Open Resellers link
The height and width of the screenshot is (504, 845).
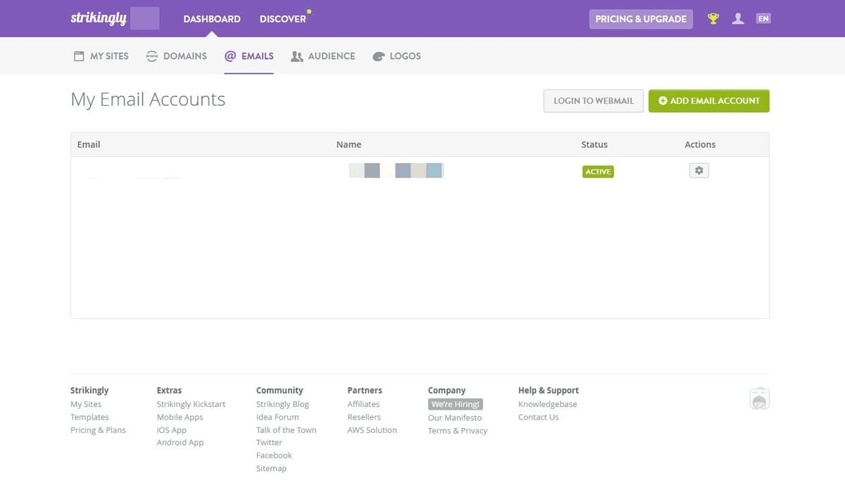click(x=364, y=417)
